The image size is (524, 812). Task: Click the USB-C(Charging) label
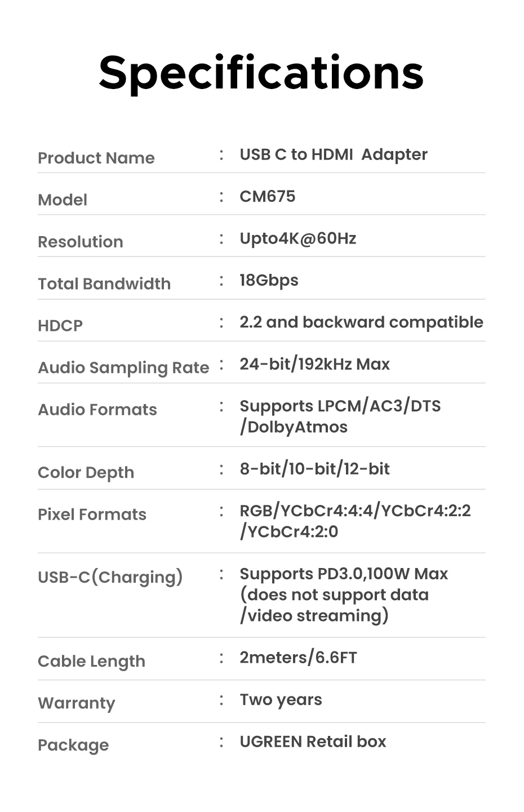(110, 578)
